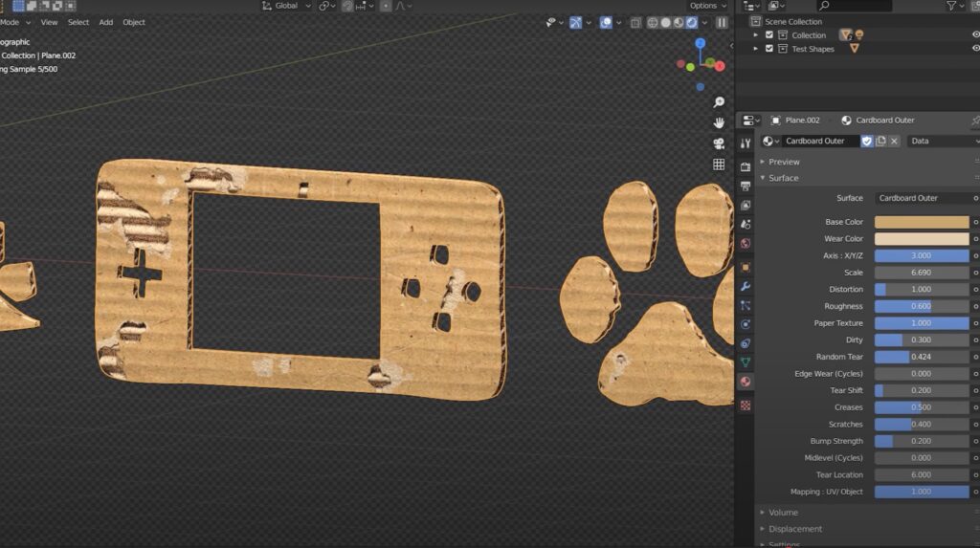Click the search magnifier in Outliner

coord(824,6)
